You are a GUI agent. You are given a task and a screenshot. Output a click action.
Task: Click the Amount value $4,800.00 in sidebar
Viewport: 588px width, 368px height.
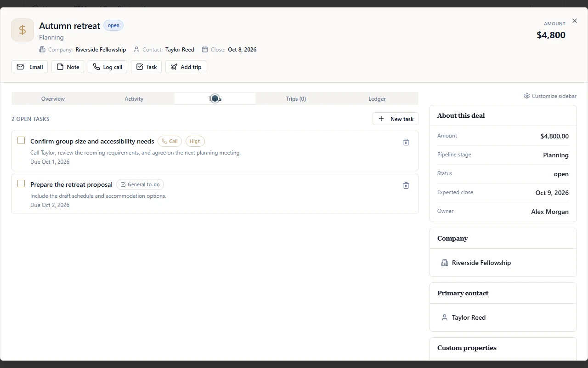click(554, 136)
